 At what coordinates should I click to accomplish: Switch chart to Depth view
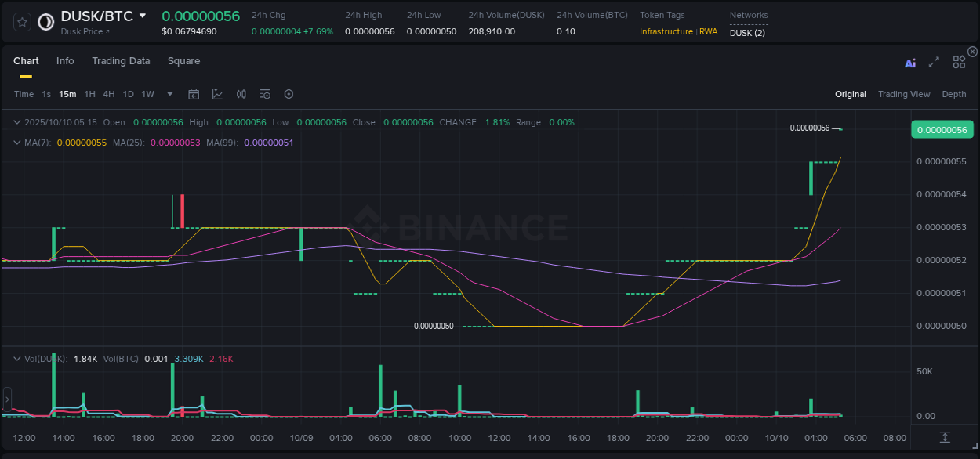pos(953,94)
